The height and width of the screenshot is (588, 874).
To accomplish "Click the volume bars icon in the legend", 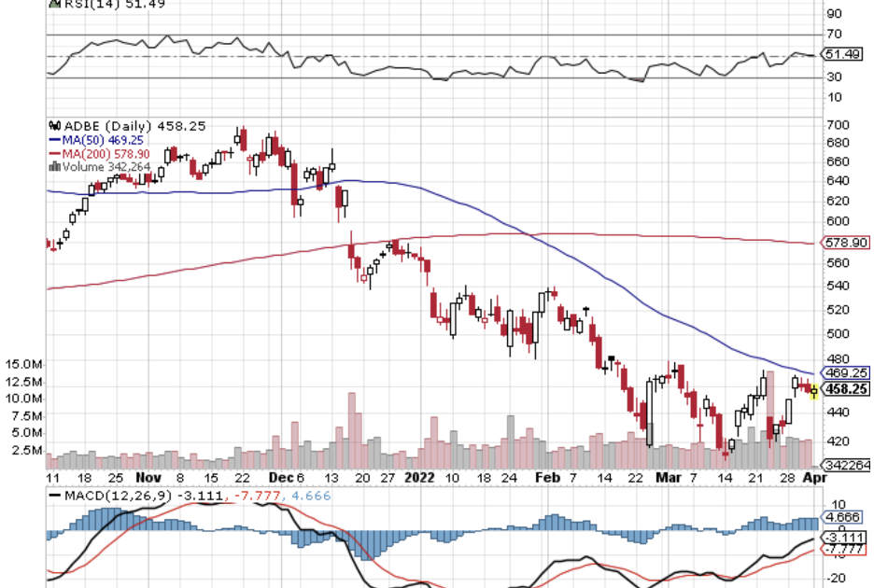I will [54, 166].
